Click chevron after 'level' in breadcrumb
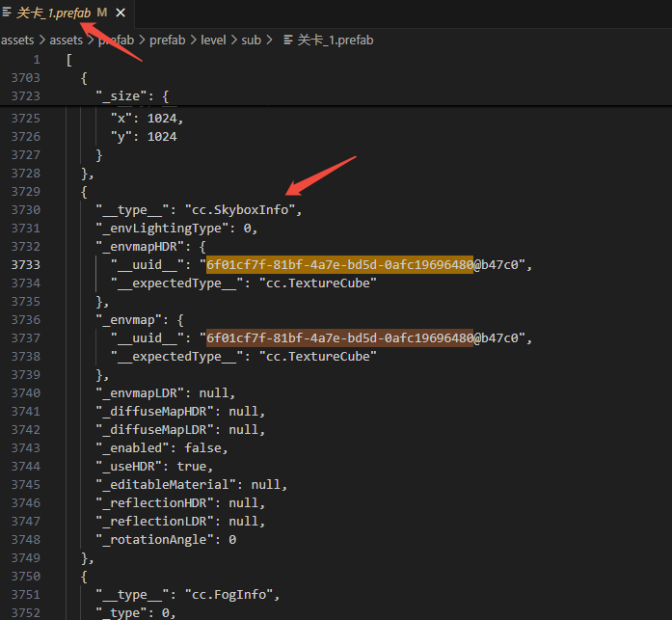672x620 pixels. click(234, 40)
